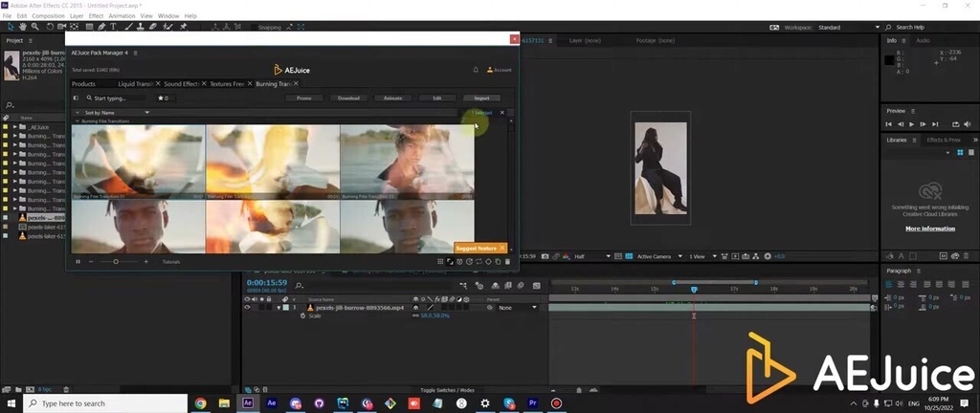Open Premiere Pro from the taskbar
Screen dimensions: 980x413
click(532, 403)
